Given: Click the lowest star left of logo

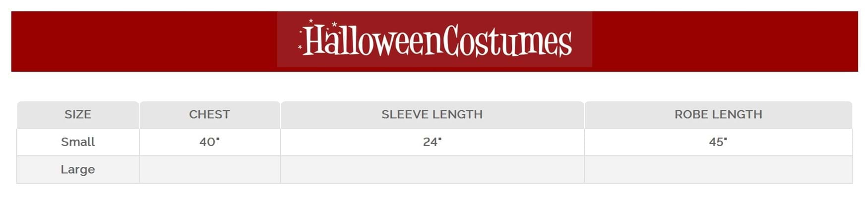Looking at the screenshot, I should coord(300,48).
